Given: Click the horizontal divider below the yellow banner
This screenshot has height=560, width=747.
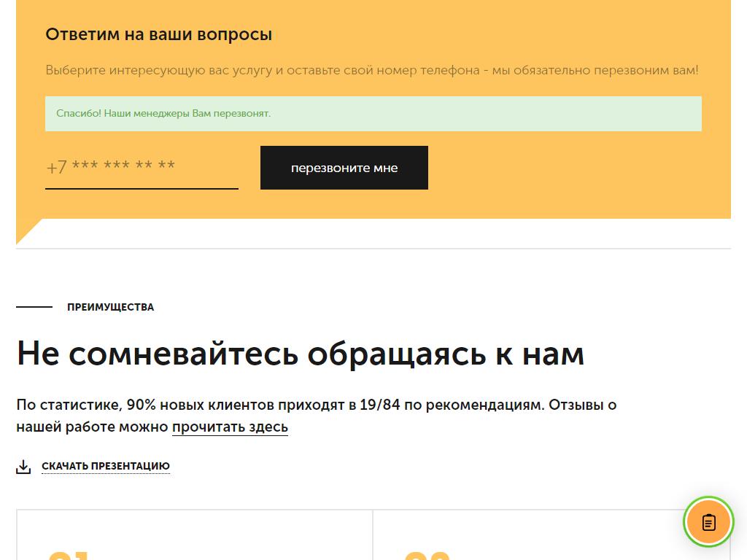Looking at the screenshot, I should tap(373, 249).
